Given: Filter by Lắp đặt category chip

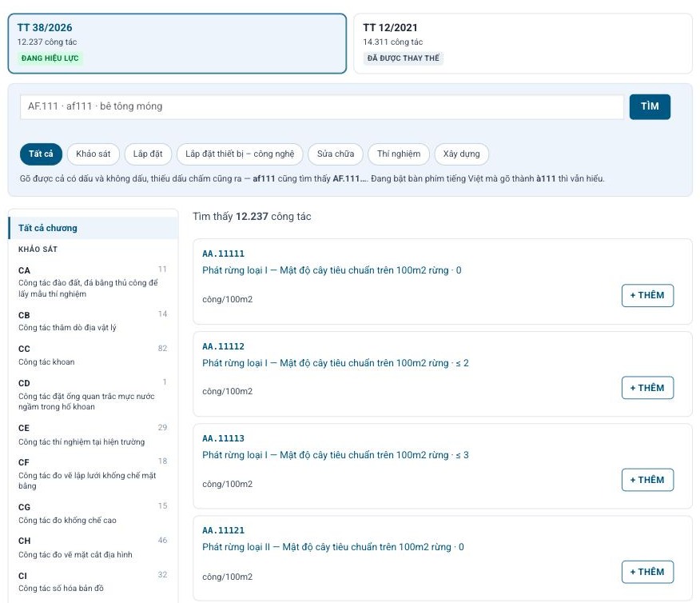Looking at the screenshot, I should pyautogui.click(x=148, y=154).
